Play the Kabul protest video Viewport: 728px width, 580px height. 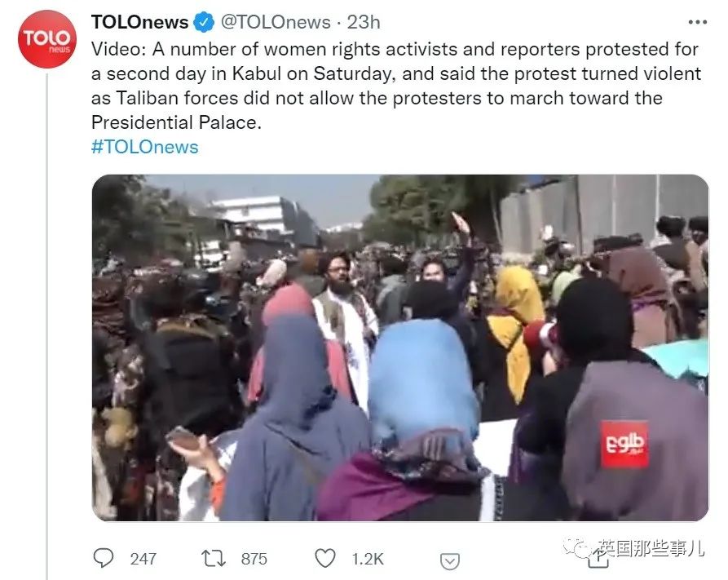coord(400,348)
